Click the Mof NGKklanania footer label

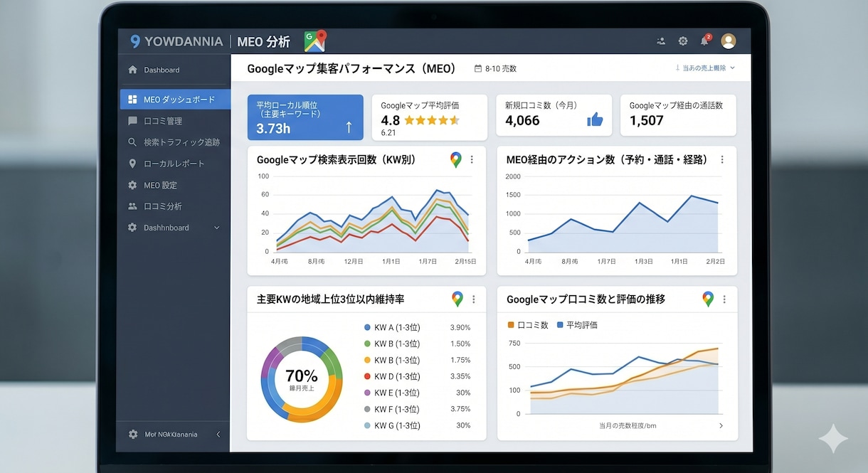click(x=171, y=434)
